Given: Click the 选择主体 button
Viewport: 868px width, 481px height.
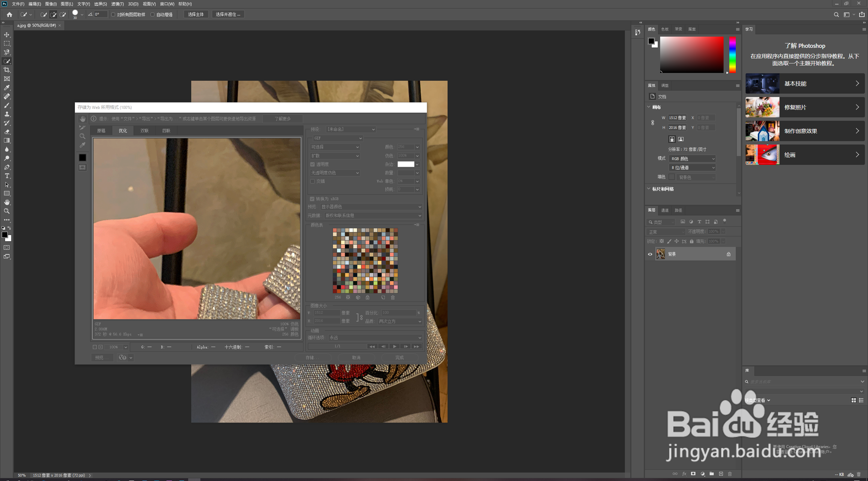Looking at the screenshot, I should 196,14.
